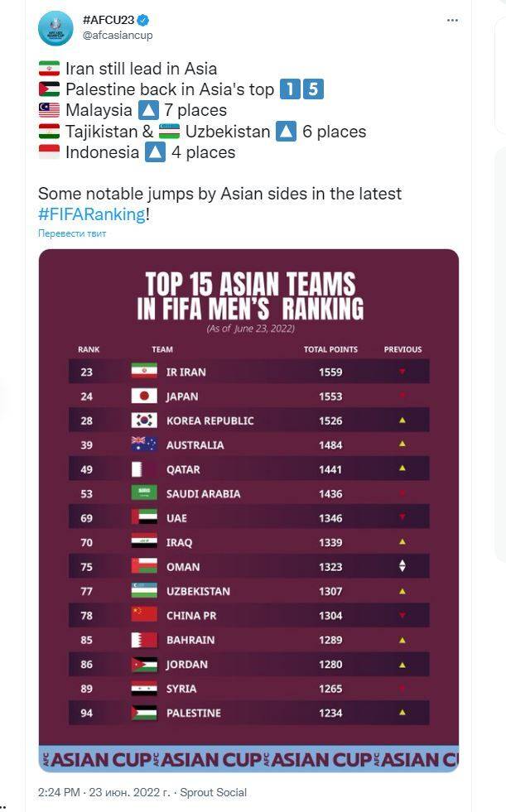The height and width of the screenshot is (812, 506).
Task: Click the Uzbekistan flag in ranking table
Action: pos(144,591)
